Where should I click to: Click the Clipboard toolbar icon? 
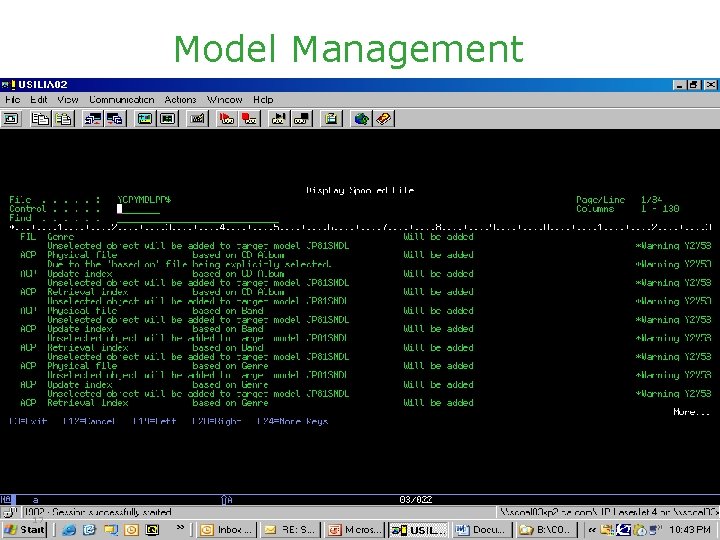point(331,119)
